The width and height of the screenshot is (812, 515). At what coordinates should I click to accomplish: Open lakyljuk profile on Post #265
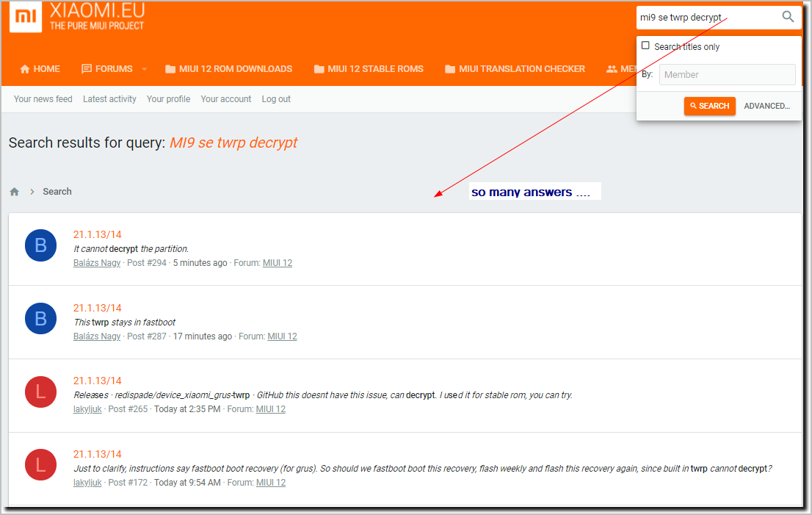(x=87, y=409)
